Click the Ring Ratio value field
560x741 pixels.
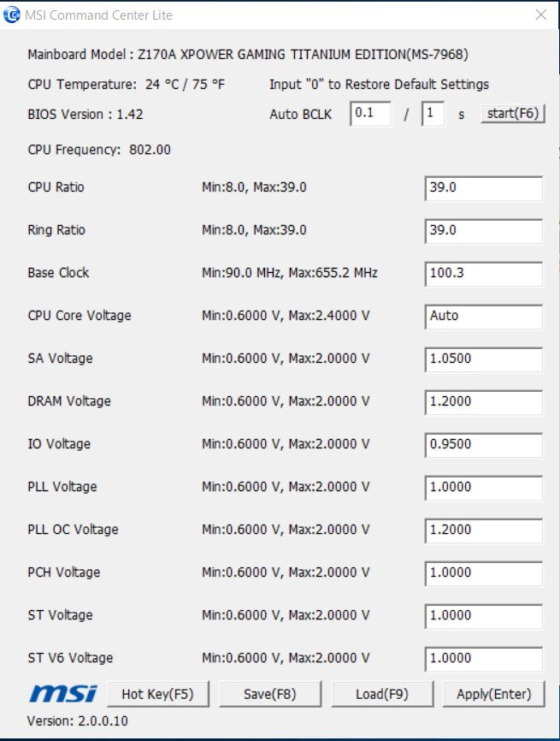click(484, 231)
